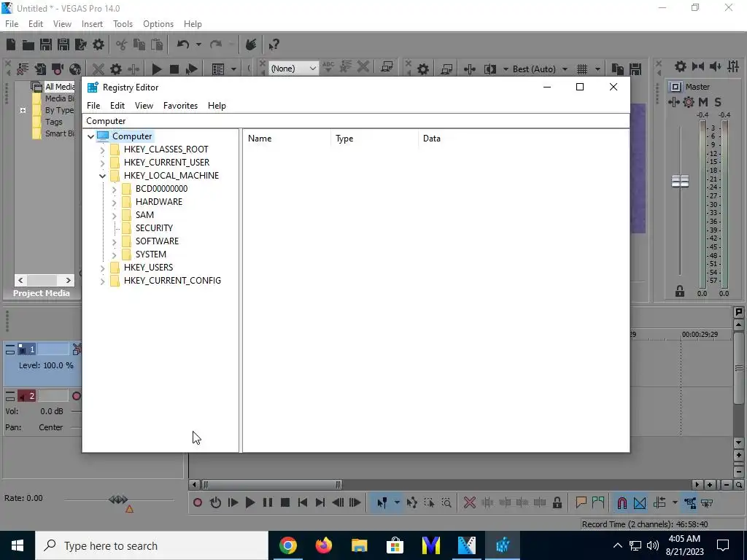This screenshot has height=560, width=747.
Task: Click the Lock Event padlock icon
Action: 557,502
